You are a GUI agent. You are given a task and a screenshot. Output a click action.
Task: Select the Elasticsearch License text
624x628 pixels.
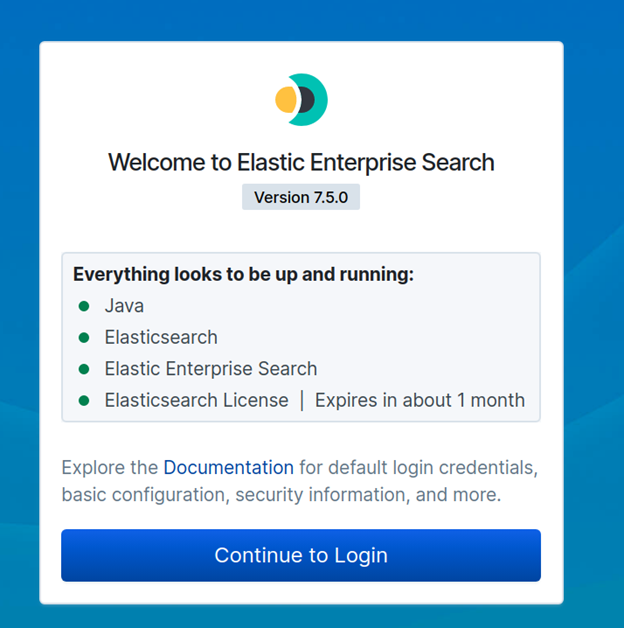tap(196, 400)
